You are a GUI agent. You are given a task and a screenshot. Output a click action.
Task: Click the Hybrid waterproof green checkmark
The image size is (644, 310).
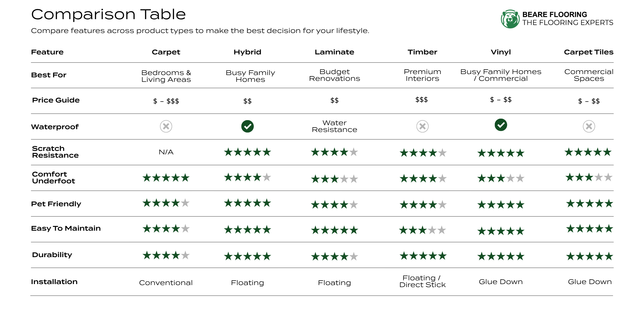point(247,126)
